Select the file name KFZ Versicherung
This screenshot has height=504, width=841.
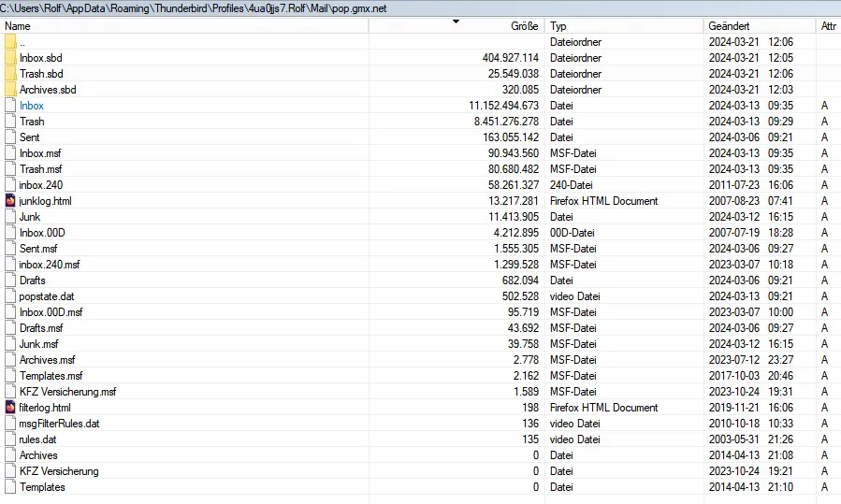[x=59, y=471]
